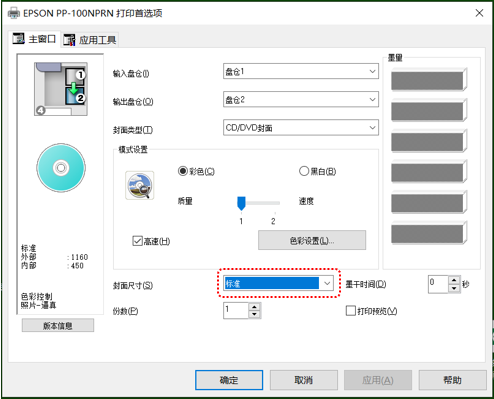Close the printing preferences dialog

pyautogui.click(x=479, y=13)
